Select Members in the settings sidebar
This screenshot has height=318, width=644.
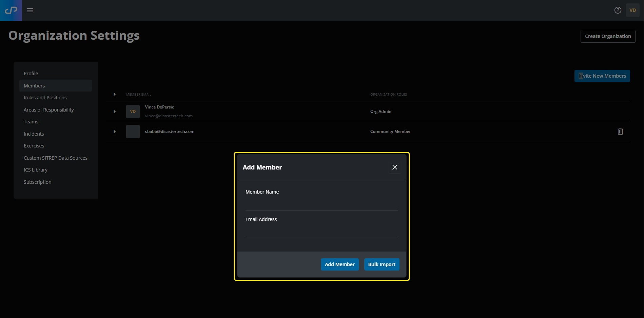pyautogui.click(x=56, y=86)
